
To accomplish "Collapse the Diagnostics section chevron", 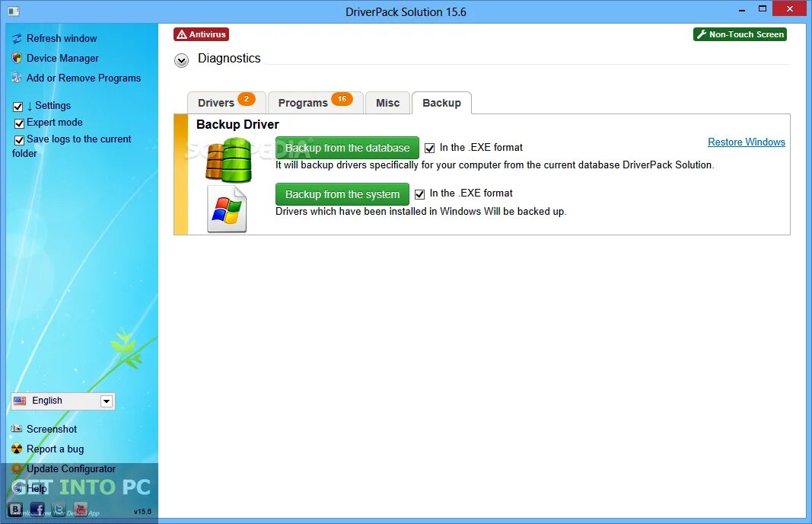I will tap(181, 60).
